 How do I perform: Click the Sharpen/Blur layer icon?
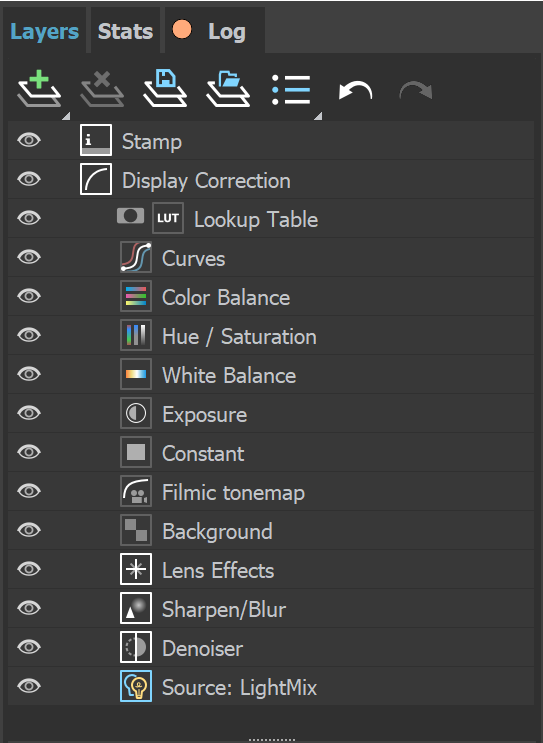(x=136, y=608)
